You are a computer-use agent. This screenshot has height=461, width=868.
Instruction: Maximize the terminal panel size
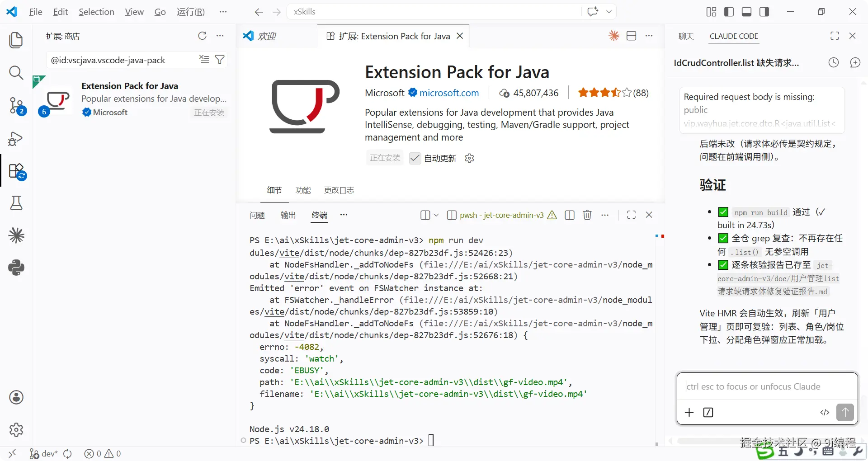coord(632,215)
